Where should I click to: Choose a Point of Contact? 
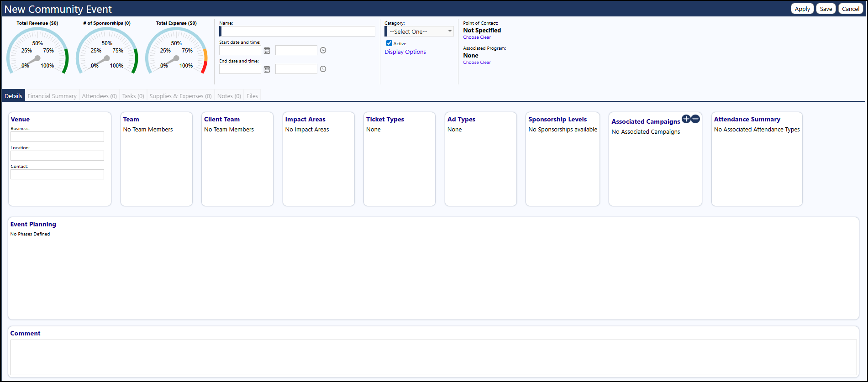471,37
